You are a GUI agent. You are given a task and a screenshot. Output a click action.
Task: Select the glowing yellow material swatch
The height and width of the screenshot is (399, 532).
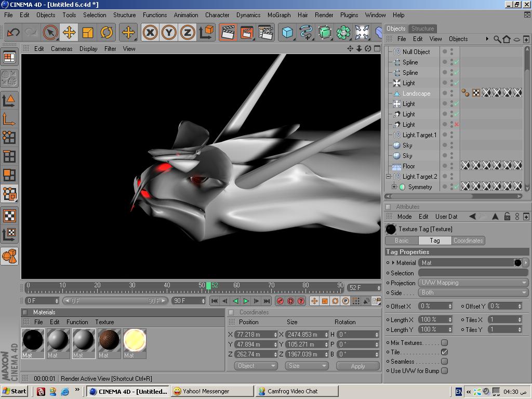coord(135,343)
